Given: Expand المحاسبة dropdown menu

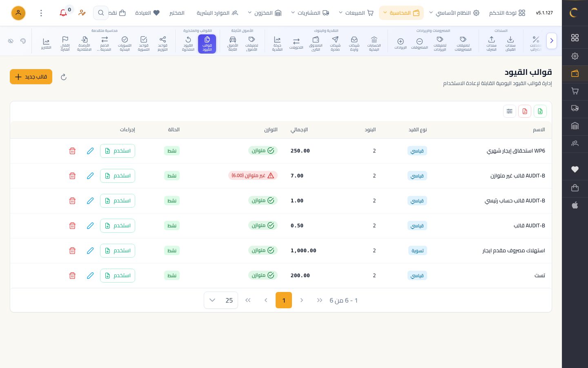Looking at the screenshot, I should pyautogui.click(x=401, y=13).
